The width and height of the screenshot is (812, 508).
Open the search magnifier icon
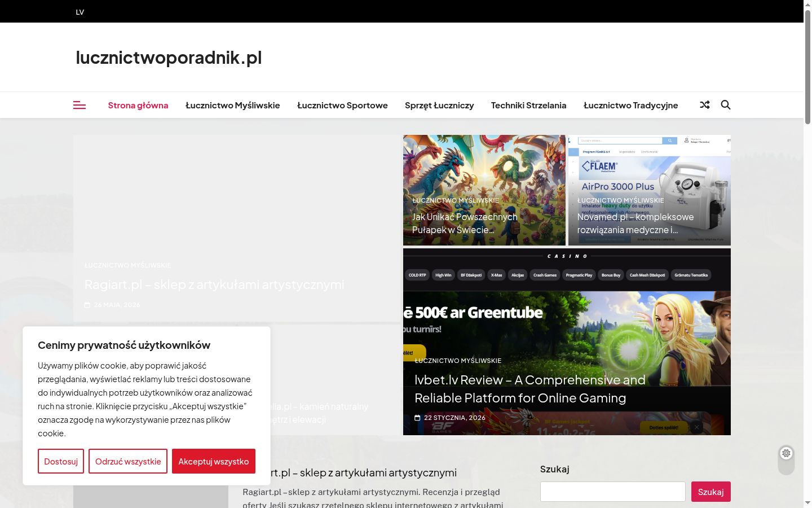726,105
